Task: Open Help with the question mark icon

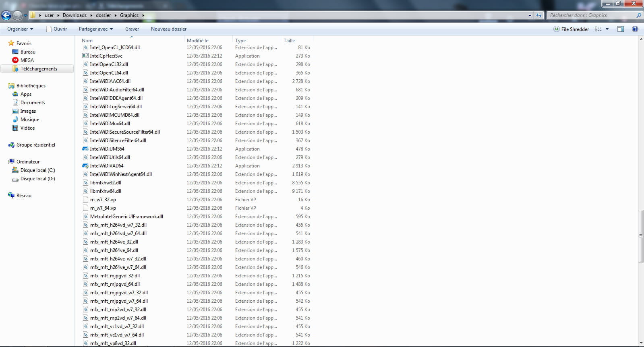Action: tap(635, 29)
